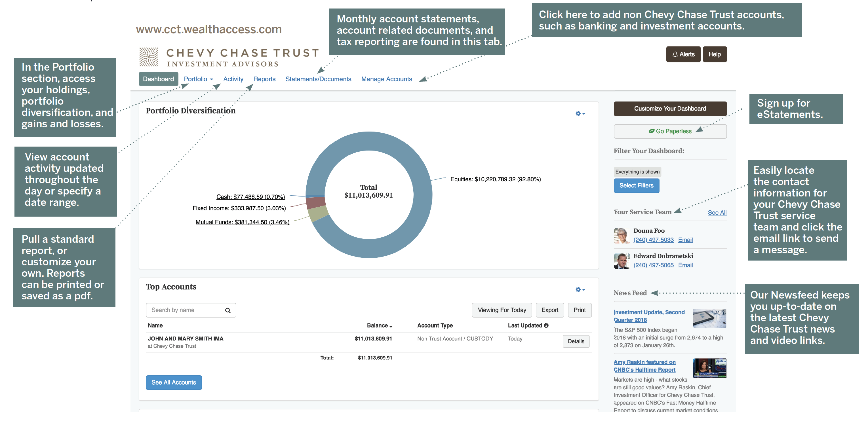
Task: Click the search magnifier icon
Action: [228, 310]
